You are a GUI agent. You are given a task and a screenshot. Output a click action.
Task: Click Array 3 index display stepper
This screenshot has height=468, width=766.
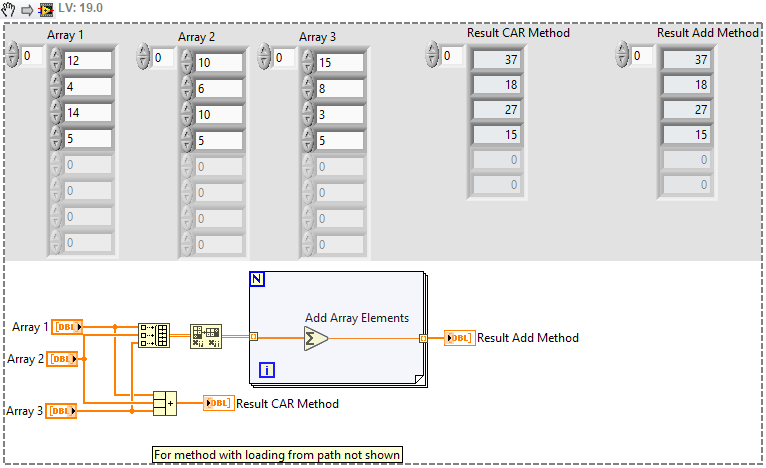264,56
